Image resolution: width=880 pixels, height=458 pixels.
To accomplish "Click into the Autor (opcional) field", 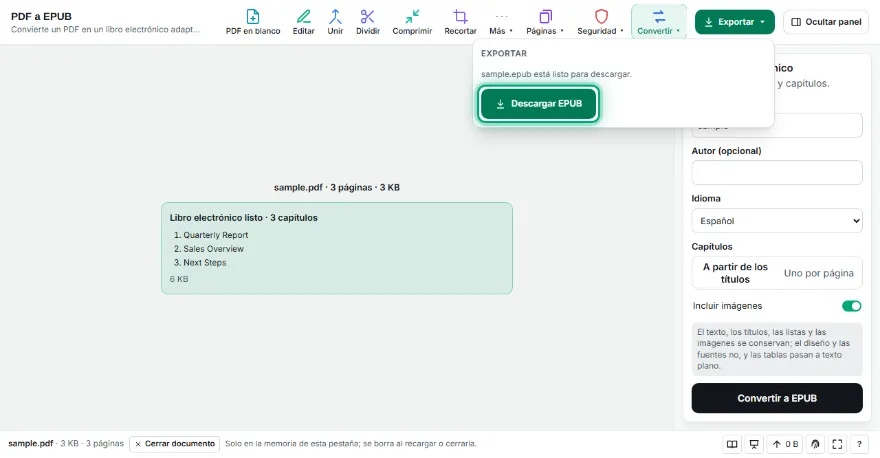I will click(777, 172).
